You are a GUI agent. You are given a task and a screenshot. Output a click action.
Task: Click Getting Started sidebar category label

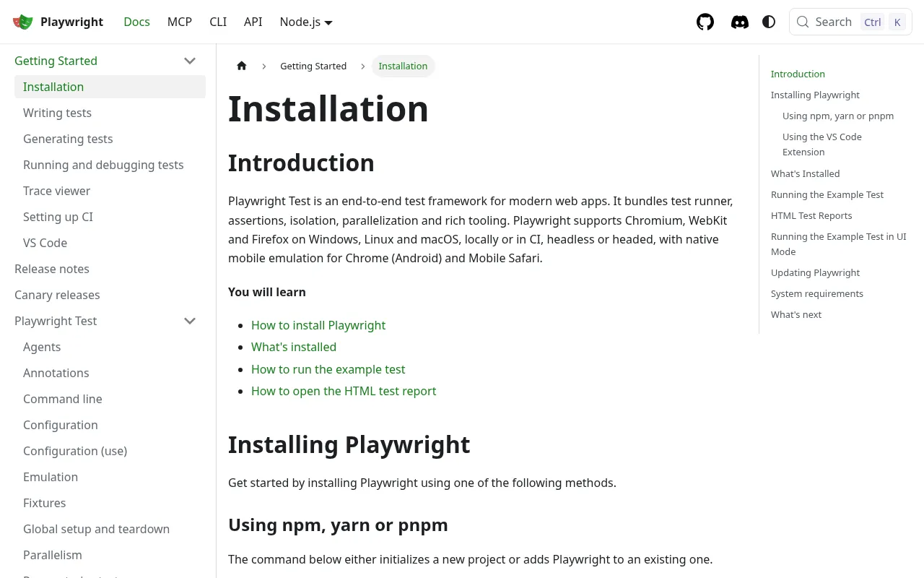coord(56,61)
